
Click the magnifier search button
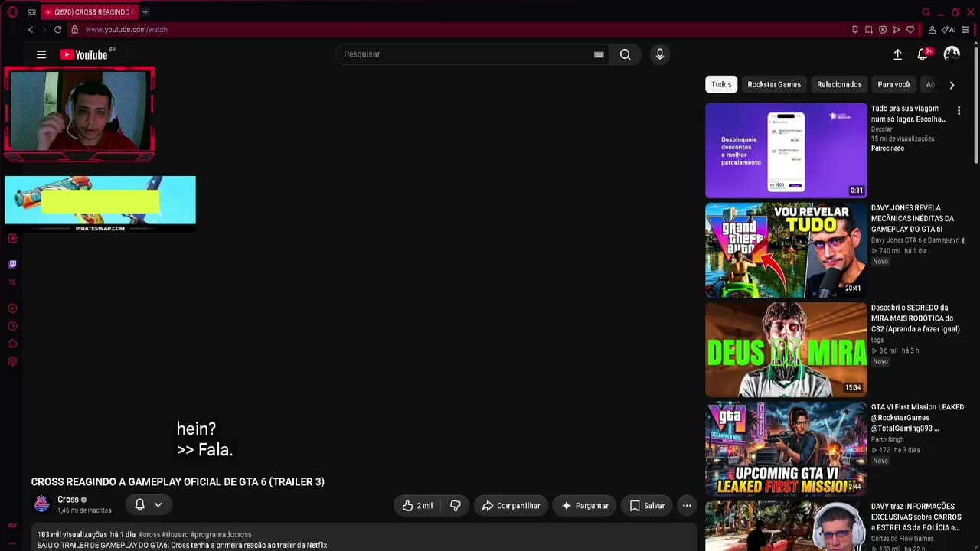pyautogui.click(x=626, y=54)
